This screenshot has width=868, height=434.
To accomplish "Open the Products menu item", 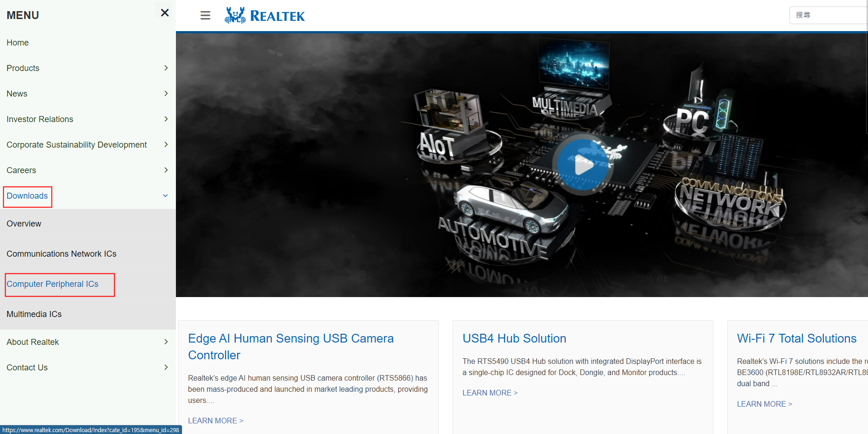I will click(23, 68).
